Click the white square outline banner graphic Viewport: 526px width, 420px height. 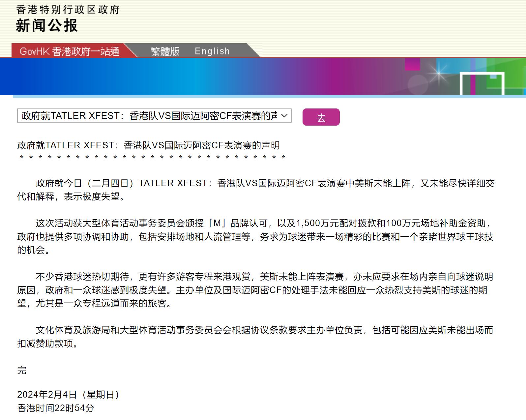point(482,83)
